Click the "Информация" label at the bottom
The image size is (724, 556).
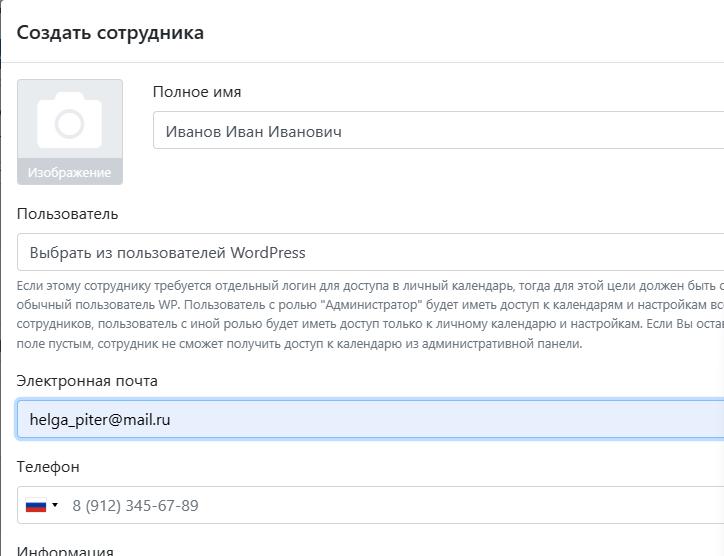[x=65, y=551]
